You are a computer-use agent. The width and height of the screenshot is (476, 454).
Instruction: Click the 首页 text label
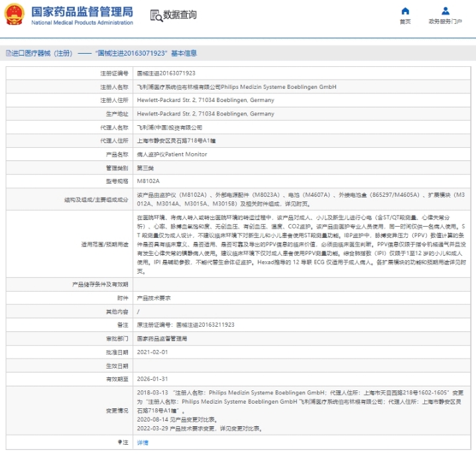[405, 22]
